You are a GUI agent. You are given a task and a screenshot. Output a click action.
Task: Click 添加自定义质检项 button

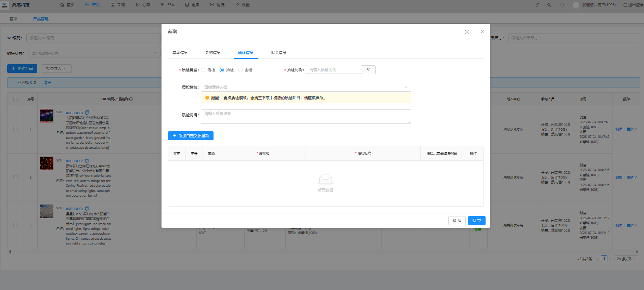(x=191, y=136)
